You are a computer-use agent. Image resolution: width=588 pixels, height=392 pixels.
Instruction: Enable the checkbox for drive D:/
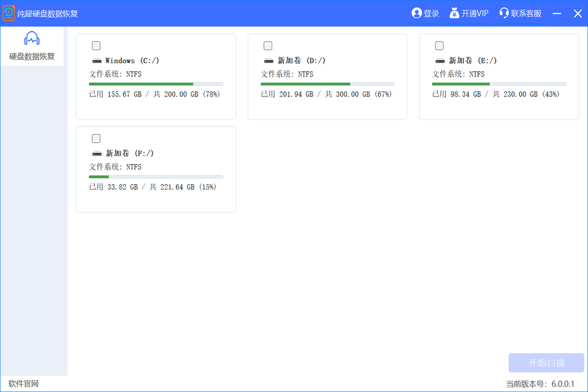point(268,46)
